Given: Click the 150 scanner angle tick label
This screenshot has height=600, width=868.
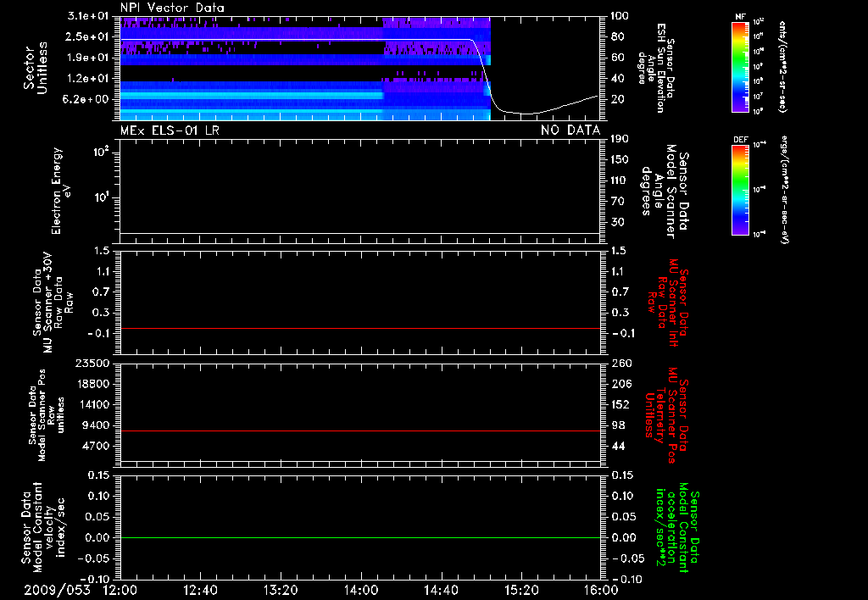Looking at the screenshot, I should click(x=620, y=159).
